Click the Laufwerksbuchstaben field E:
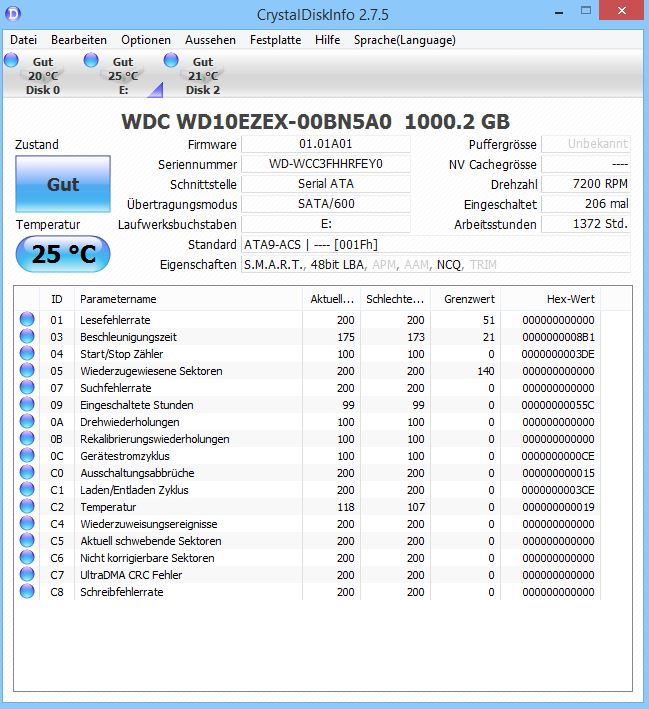The height and width of the screenshot is (709, 649). (x=326, y=224)
